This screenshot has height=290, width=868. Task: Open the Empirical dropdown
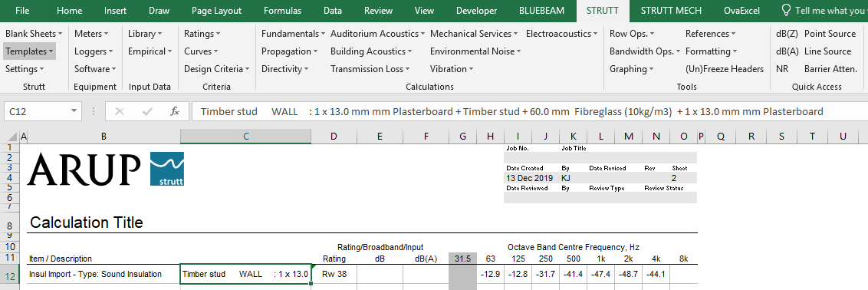(150, 51)
